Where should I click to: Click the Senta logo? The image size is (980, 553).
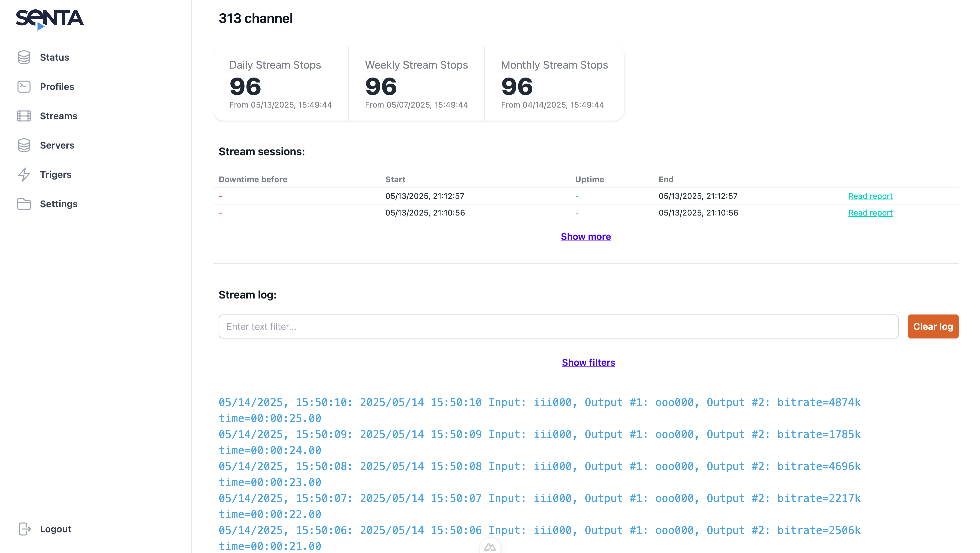(50, 19)
